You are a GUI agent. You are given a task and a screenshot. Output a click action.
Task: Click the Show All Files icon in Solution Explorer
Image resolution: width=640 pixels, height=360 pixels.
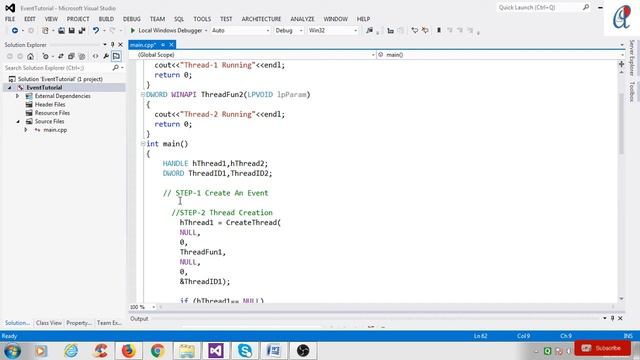click(x=82, y=56)
